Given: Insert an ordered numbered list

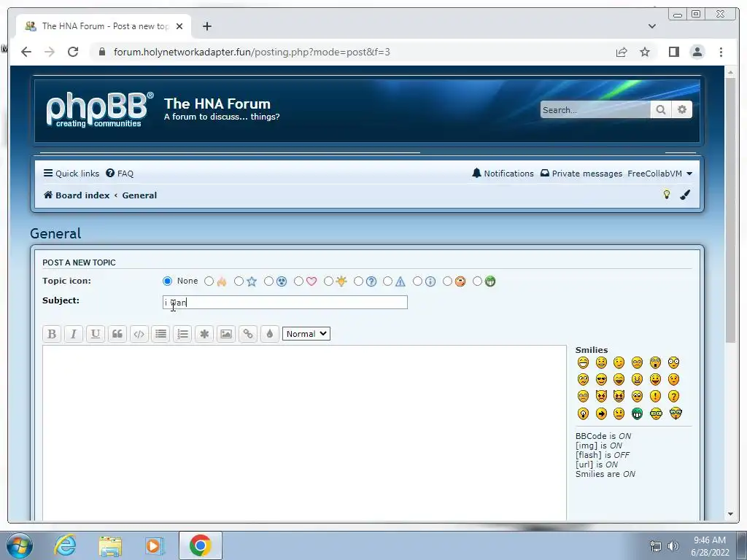Looking at the screenshot, I should [x=182, y=334].
